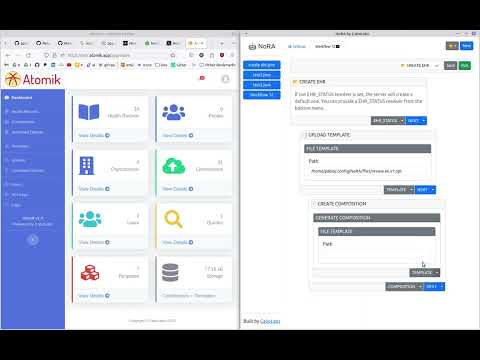Click the GENERATE COMPOSITION header bar
The width and height of the screenshot is (480, 360).
tap(376, 218)
